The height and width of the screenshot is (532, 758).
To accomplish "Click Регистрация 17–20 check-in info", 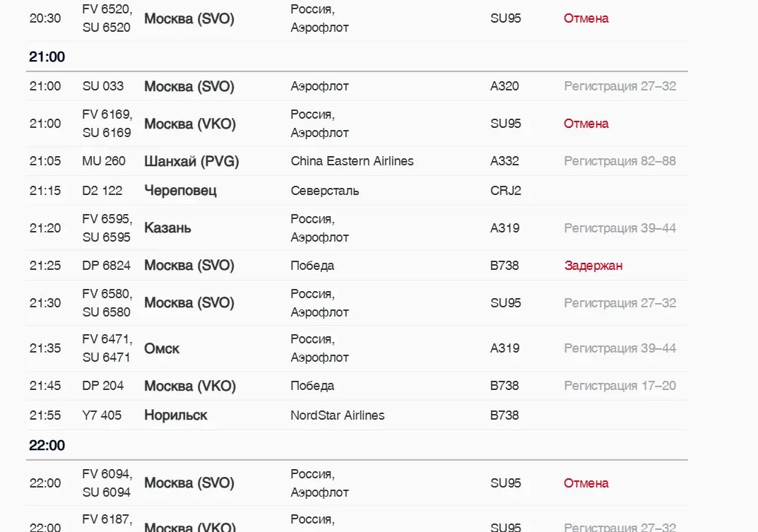I will point(620,386).
